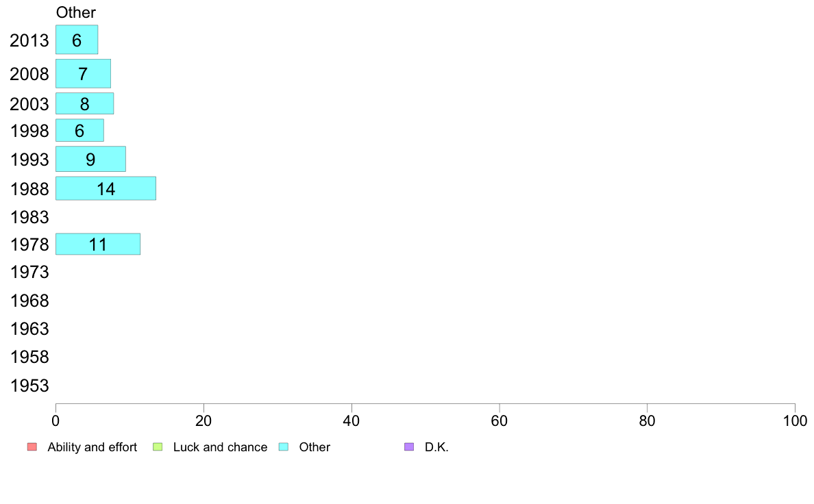Screen dimensions: 814x504
Task: Select the 2013 bar labeled 6
Action: coord(77,40)
